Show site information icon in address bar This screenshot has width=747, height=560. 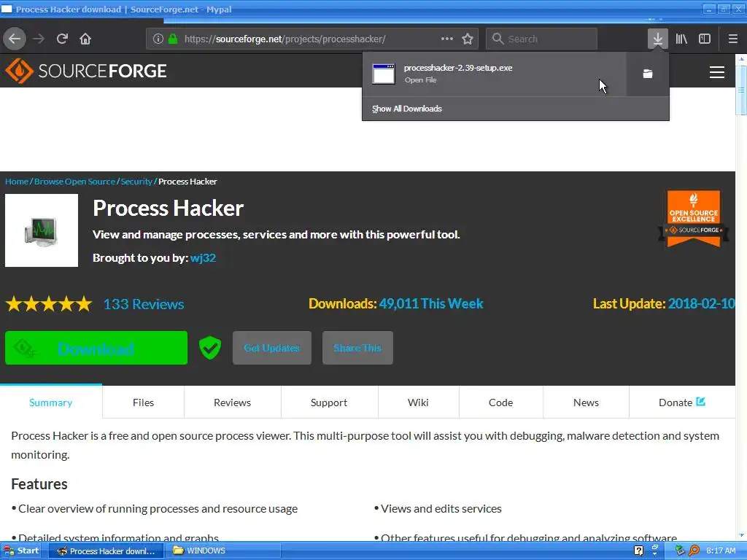158,39
